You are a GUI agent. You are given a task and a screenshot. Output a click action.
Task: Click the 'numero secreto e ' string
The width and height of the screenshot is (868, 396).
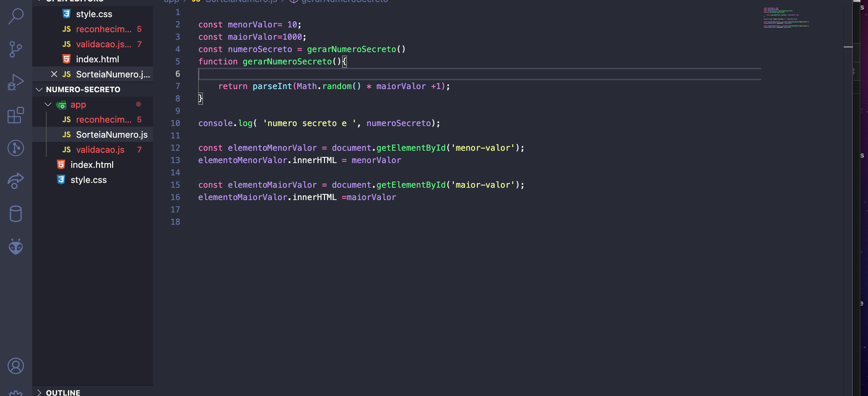[x=310, y=123]
